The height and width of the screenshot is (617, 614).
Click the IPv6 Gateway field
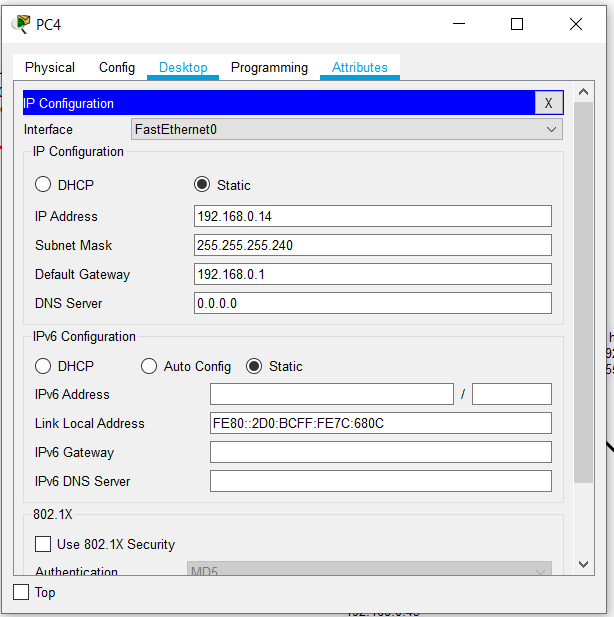point(381,452)
